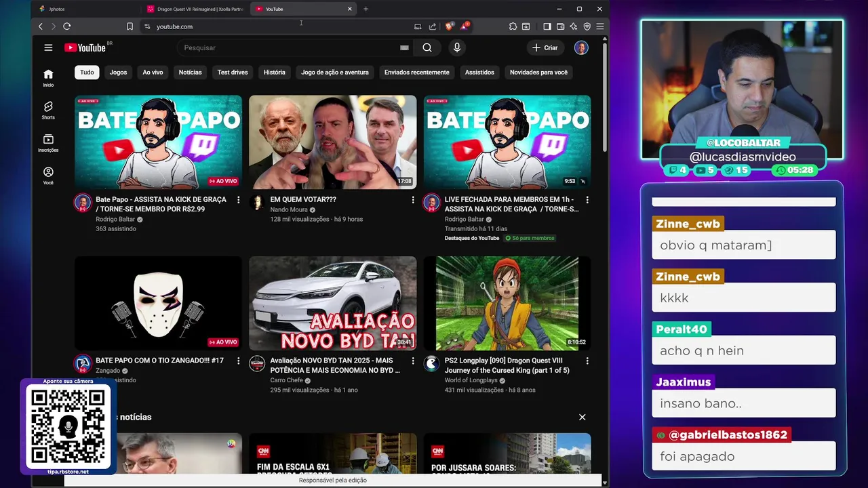Screen dimensions: 868x488
Task: Open the Brave Wallet icon
Action: [x=560, y=26]
